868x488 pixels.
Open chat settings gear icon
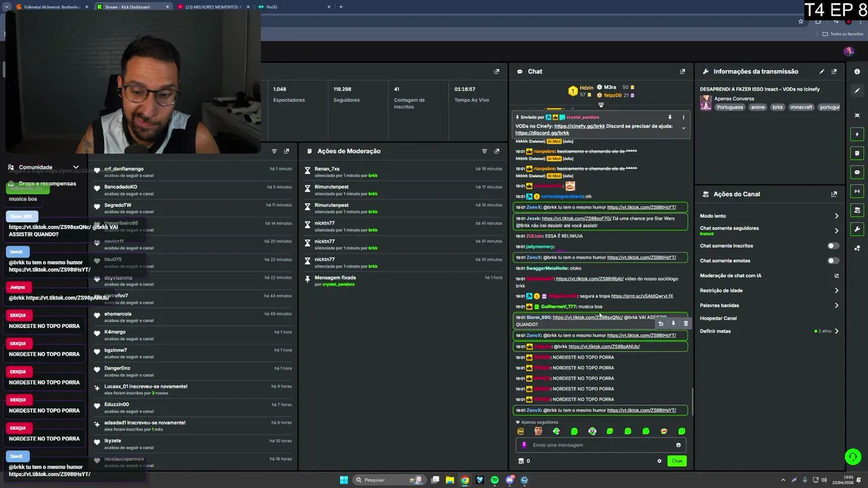(659, 461)
